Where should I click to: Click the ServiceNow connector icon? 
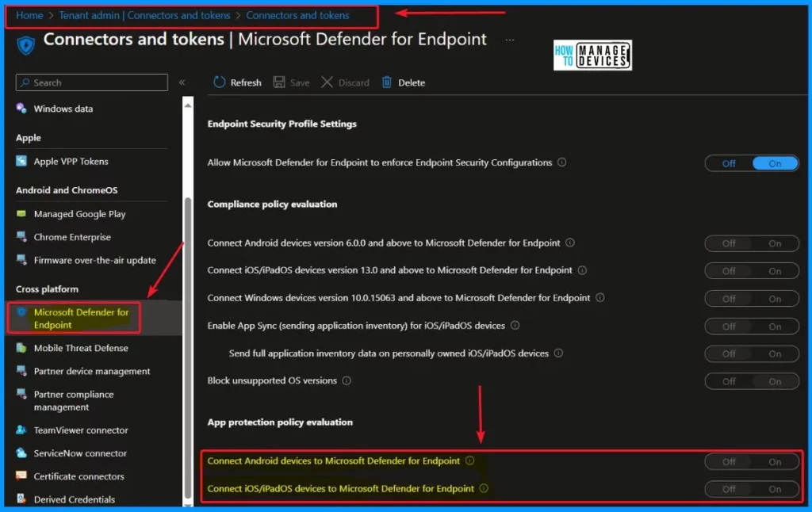(x=21, y=453)
